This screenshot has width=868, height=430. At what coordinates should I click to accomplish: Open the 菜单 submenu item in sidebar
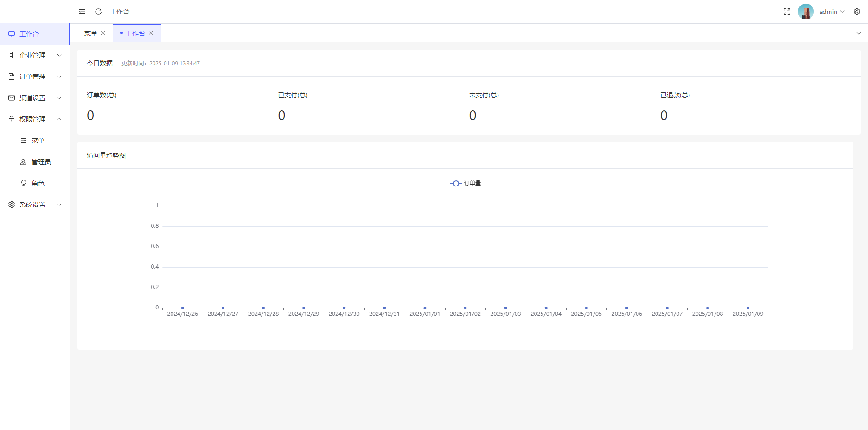(x=38, y=141)
